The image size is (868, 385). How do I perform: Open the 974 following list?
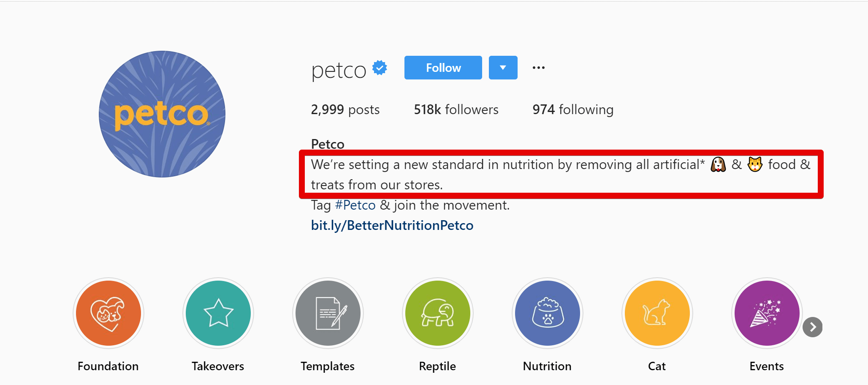tap(572, 109)
